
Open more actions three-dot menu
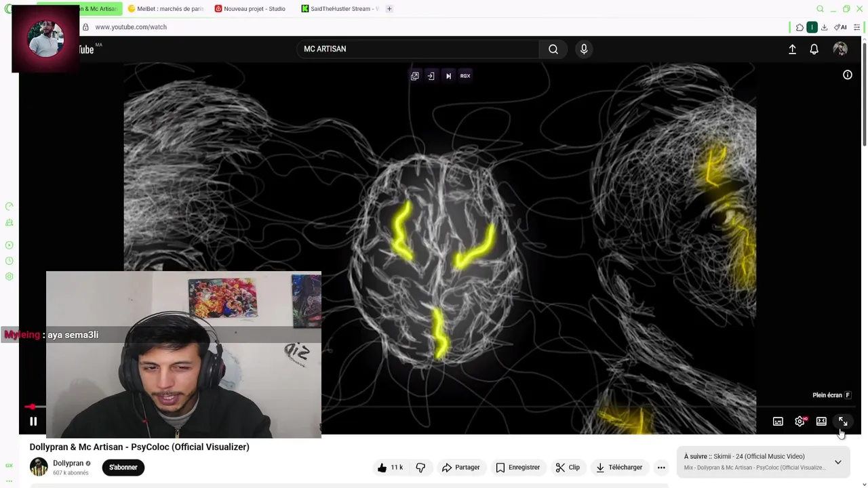tap(661, 467)
